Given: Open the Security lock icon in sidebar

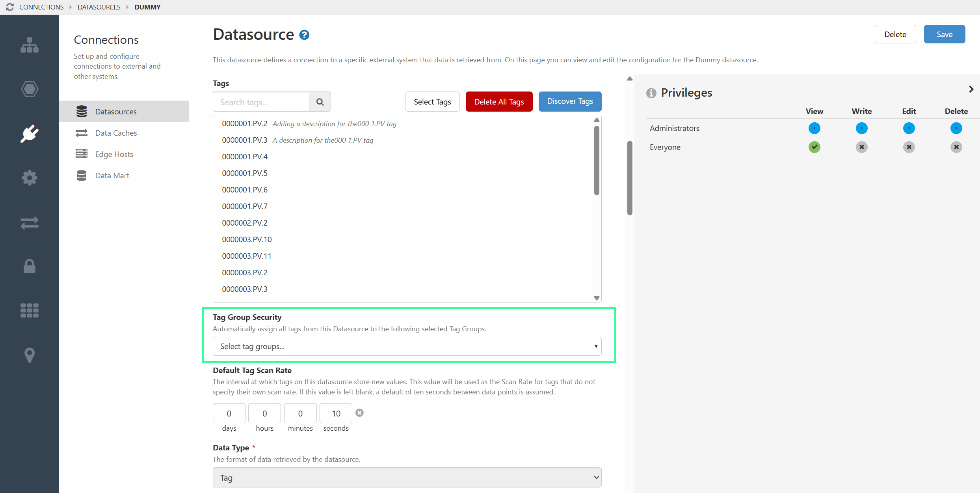Looking at the screenshot, I should 30,266.
